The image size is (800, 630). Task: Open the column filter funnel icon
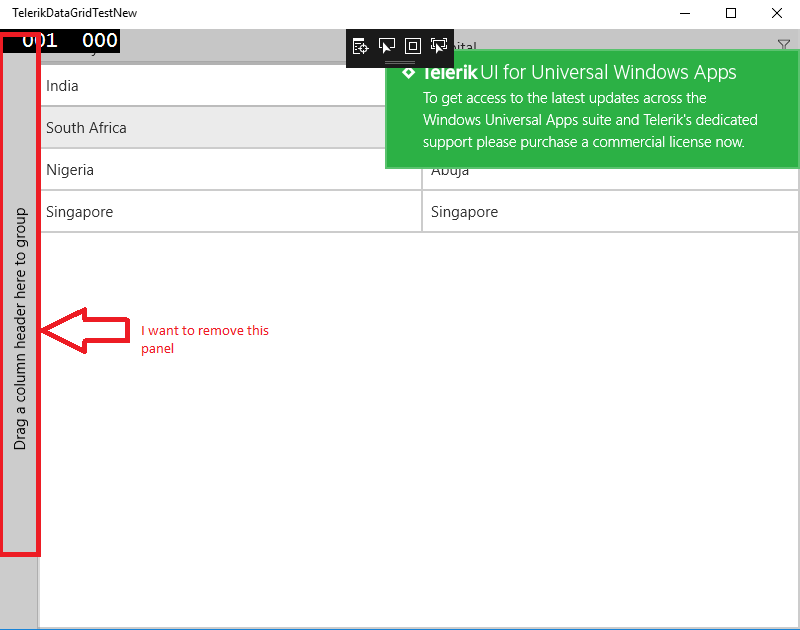point(784,44)
